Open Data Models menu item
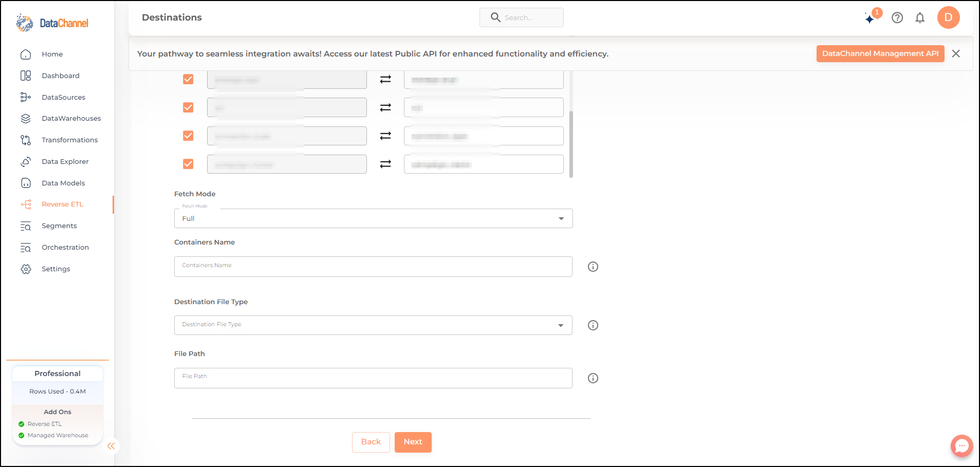Screen dimensions: 980x467 [x=63, y=183]
